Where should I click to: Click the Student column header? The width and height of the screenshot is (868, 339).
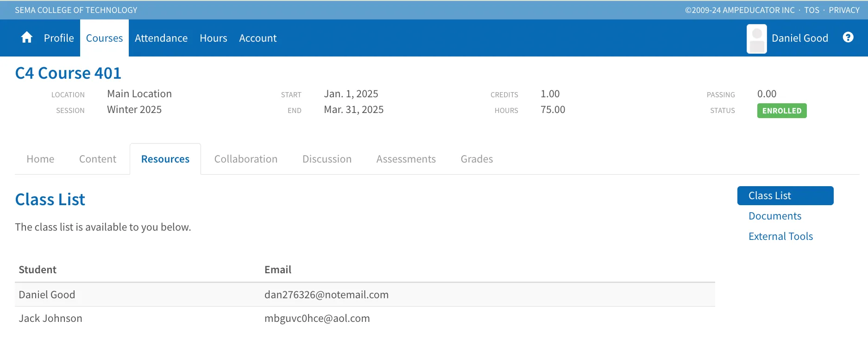pyautogui.click(x=38, y=270)
